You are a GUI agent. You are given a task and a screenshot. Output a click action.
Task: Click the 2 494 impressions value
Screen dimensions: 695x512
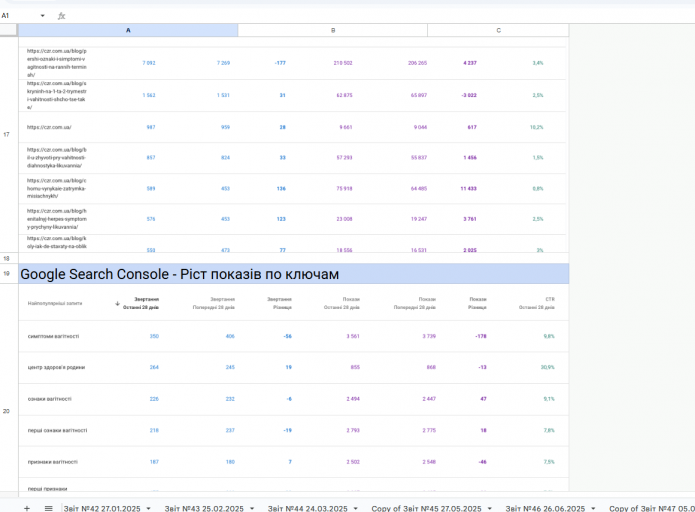pyautogui.click(x=353, y=399)
